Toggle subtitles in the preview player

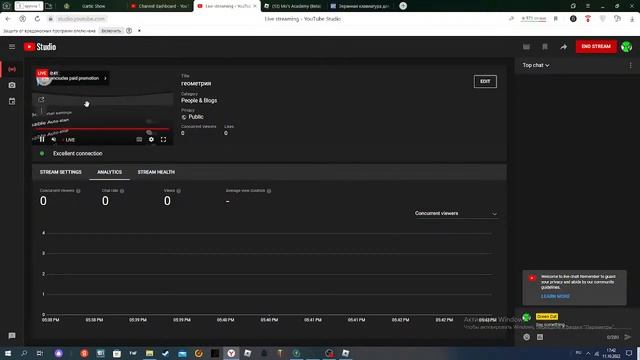pyautogui.click(x=139, y=140)
